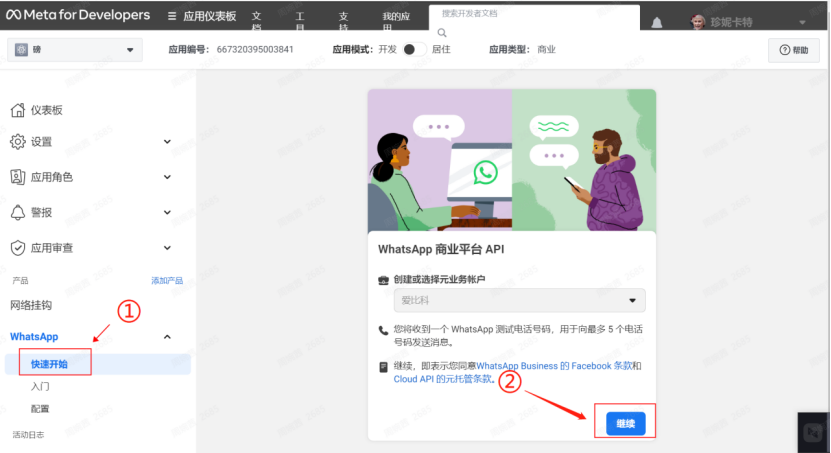Click the 警报 bell icon in sidebar

click(17, 212)
